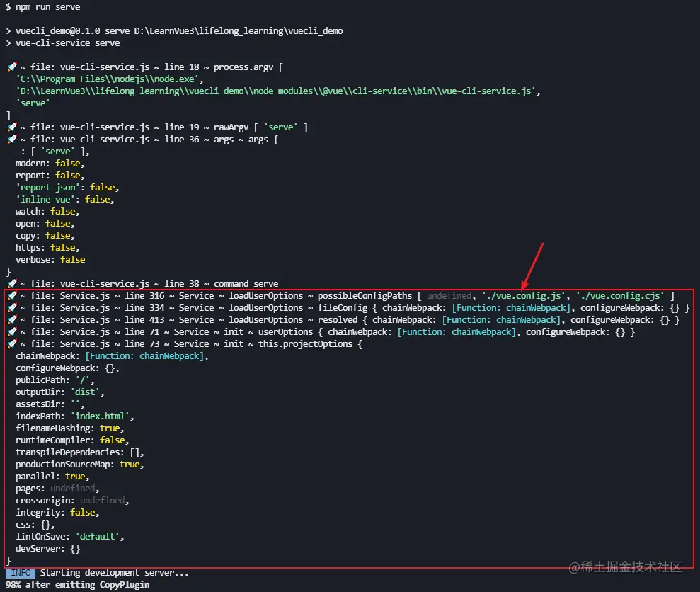Image resolution: width=700 pixels, height=592 pixels.
Task: Click the 'verbose: false' line
Action: [50, 260]
